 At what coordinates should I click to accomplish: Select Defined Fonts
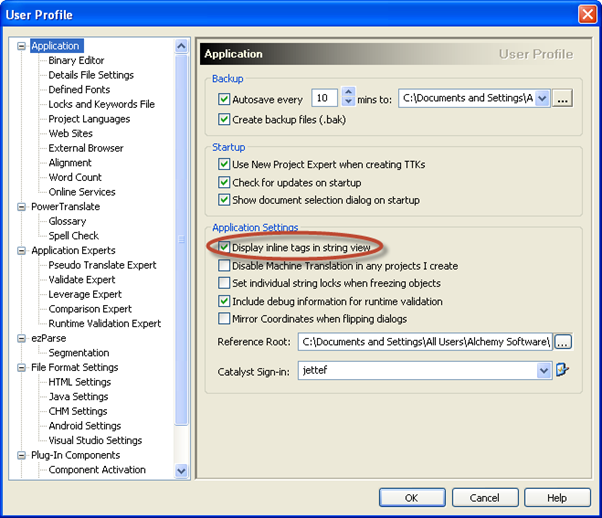click(79, 90)
